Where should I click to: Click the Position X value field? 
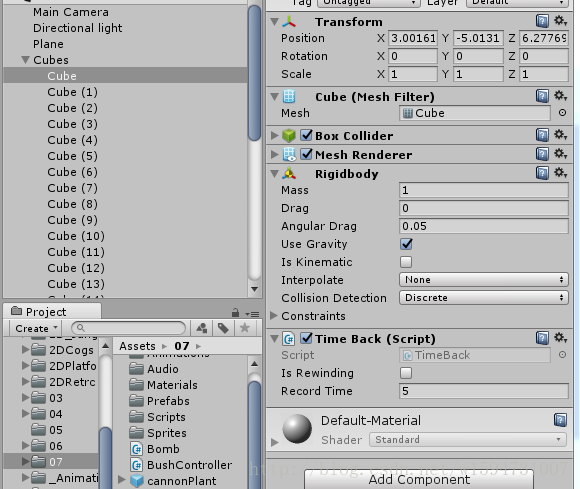413,38
